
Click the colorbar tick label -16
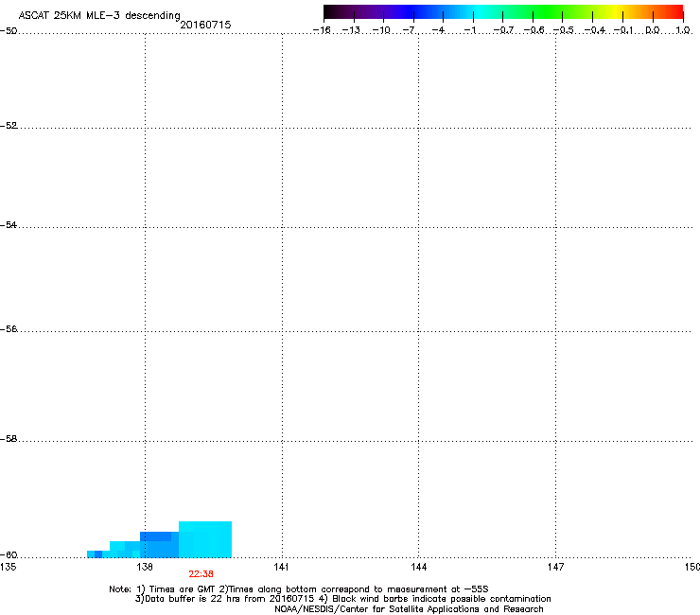click(x=322, y=30)
